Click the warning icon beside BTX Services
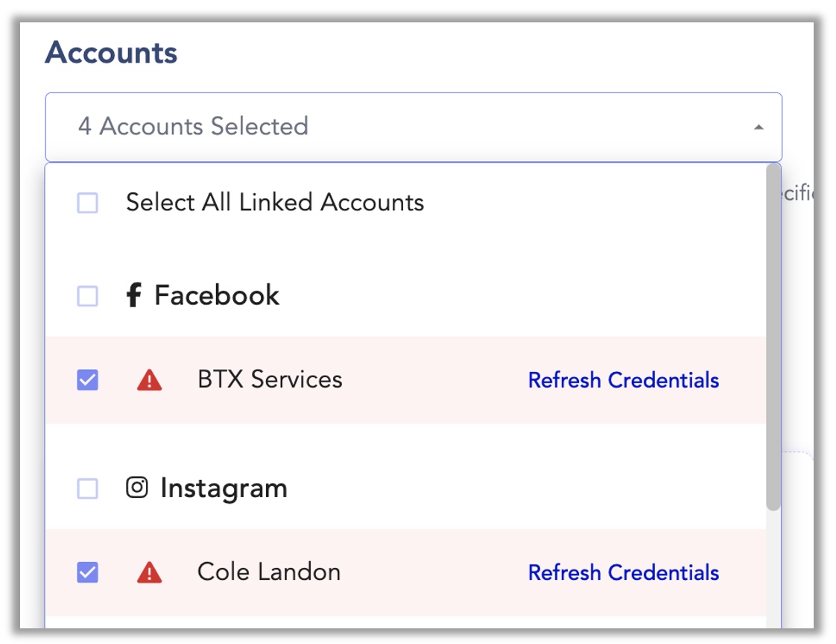 point(149,380)
